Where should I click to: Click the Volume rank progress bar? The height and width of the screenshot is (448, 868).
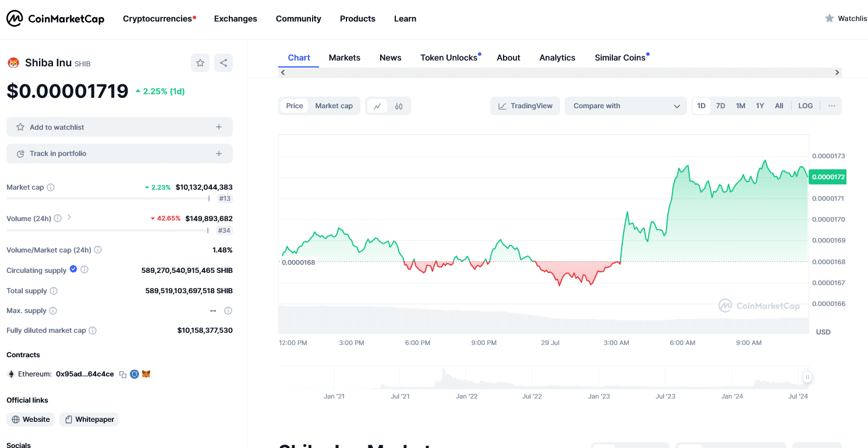pyautogui.click(x=108, y=230)
